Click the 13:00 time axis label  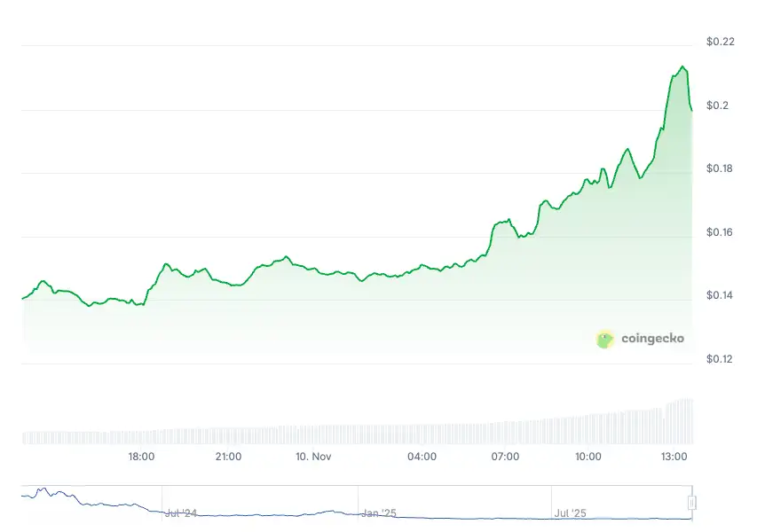coord(674,458)
